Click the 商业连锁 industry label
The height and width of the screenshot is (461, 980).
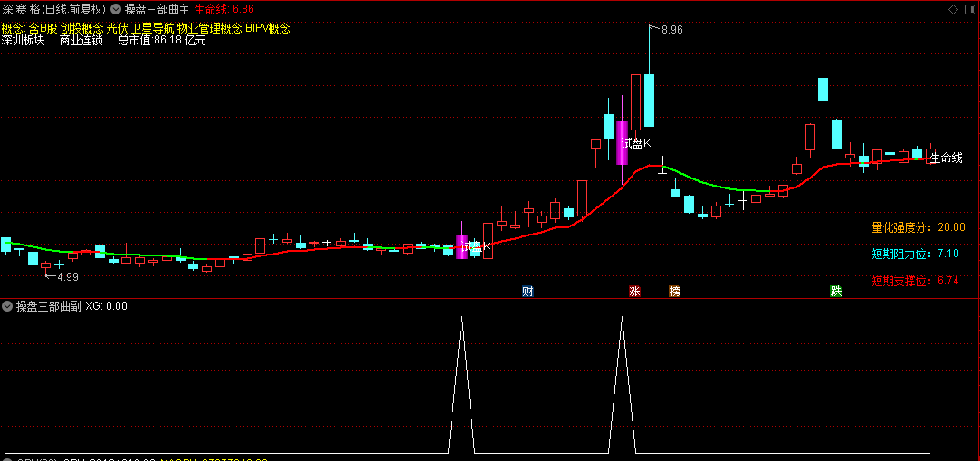81,41
